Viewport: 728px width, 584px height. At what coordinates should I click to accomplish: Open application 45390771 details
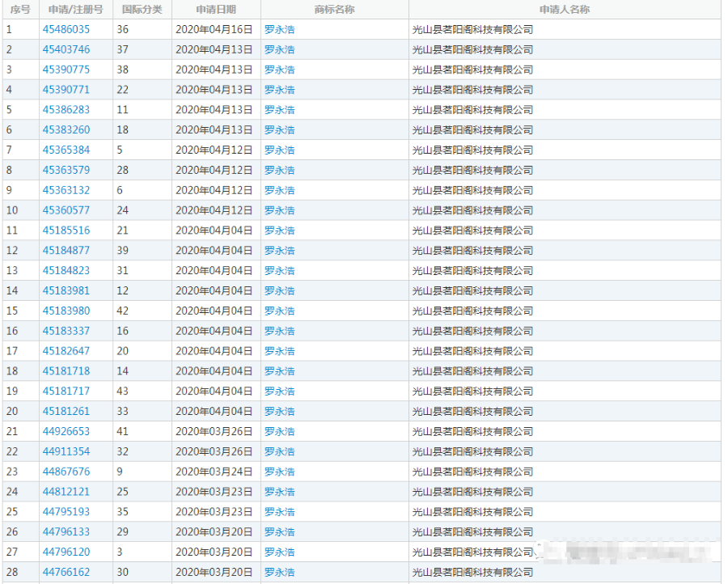[x=66, y=90]
